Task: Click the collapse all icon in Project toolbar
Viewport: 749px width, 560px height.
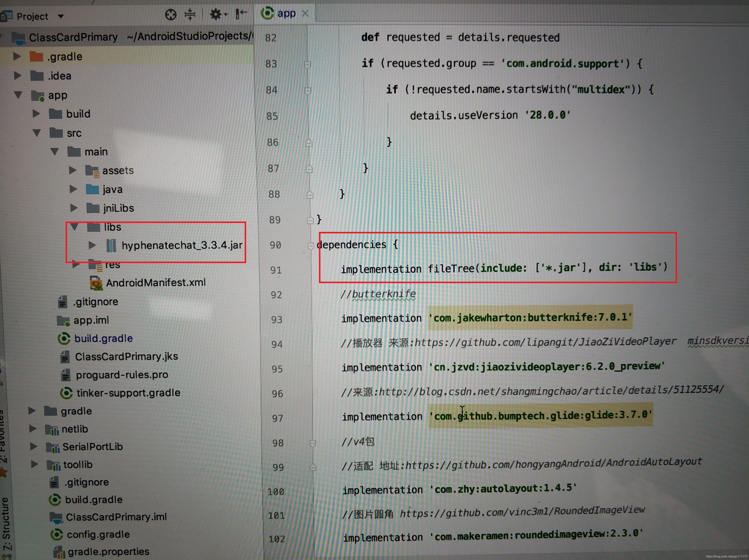Action: tap(190, 14)
